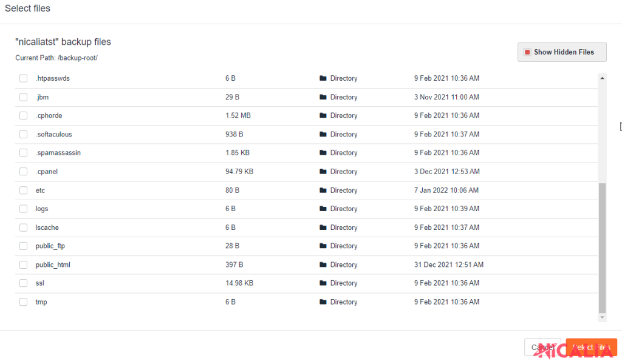Click the scrollbar up arrow
The image size is (622, 364).
coord(602,78)
